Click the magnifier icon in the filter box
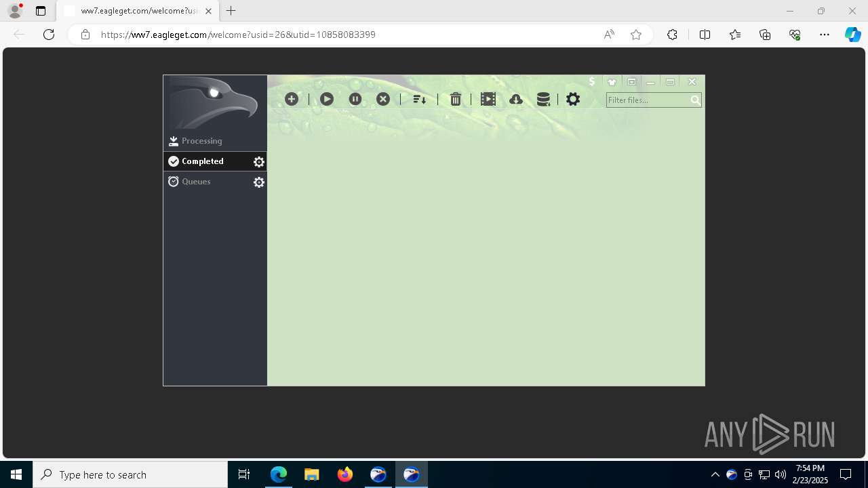 coord(695,100)
